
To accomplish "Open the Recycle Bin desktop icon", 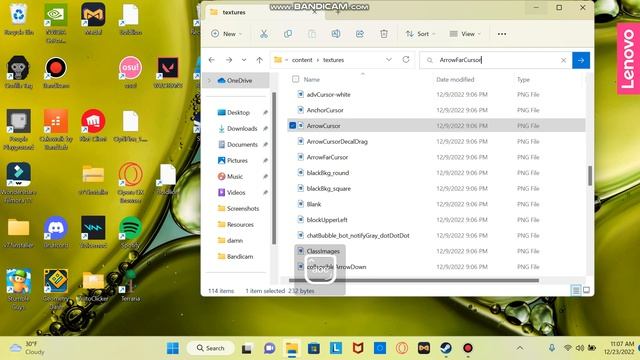I will coord(18,19).
